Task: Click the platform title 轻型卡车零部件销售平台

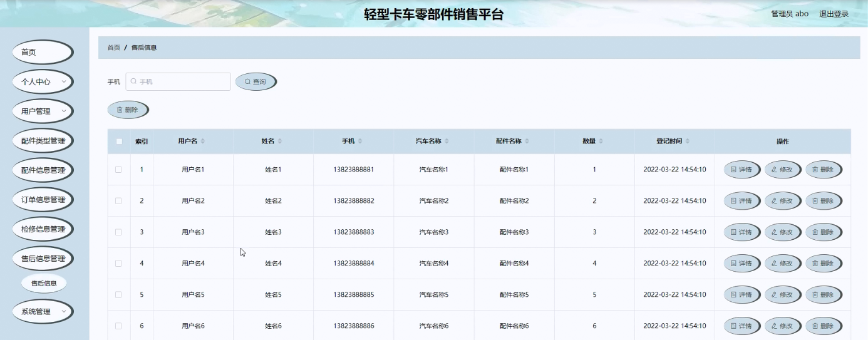Action: [x=434, y=14]
